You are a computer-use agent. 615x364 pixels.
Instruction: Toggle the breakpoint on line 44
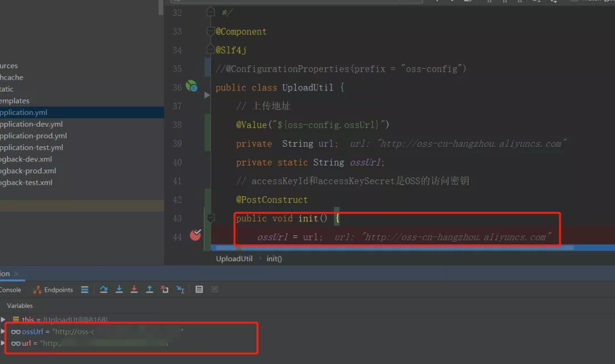coord(195,235)
